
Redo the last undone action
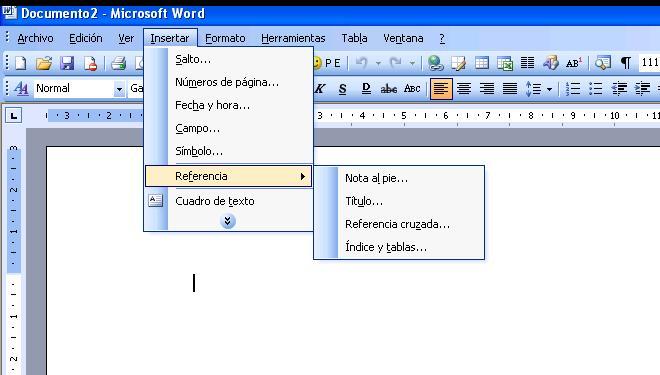click(396, 63)
